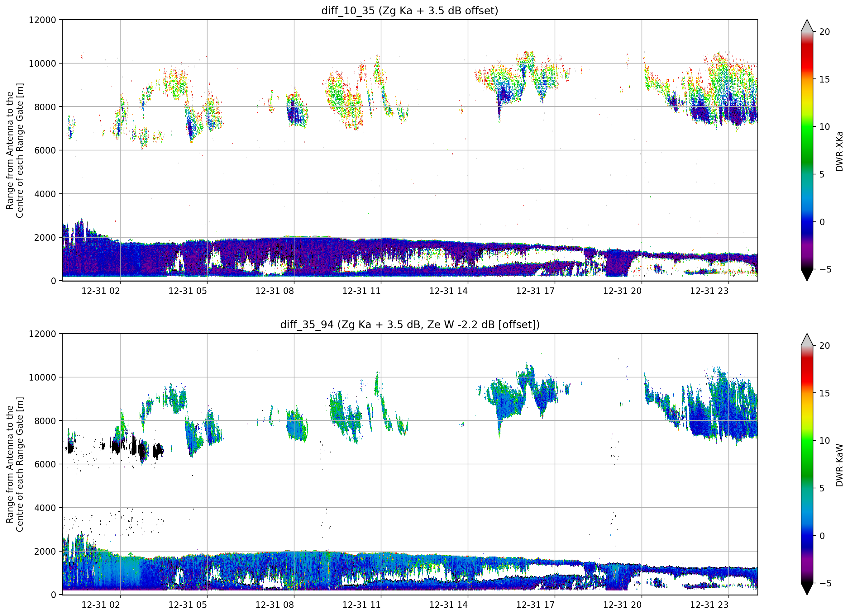Select the DWR-KaW colorbar label
The image size is (850, 616).
839,465
